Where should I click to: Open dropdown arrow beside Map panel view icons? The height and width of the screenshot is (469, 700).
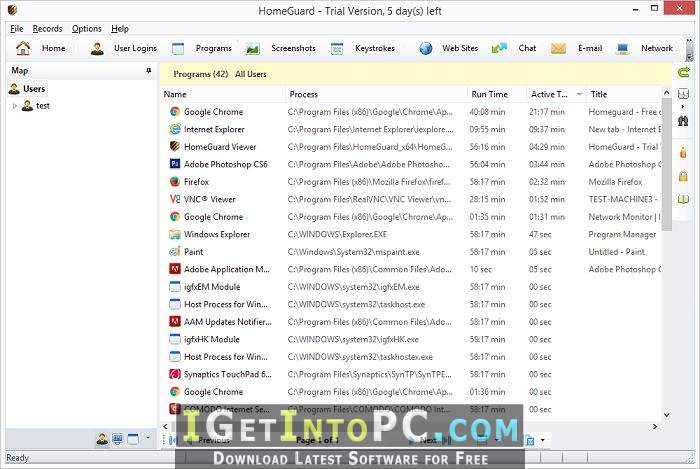point(148,438)
